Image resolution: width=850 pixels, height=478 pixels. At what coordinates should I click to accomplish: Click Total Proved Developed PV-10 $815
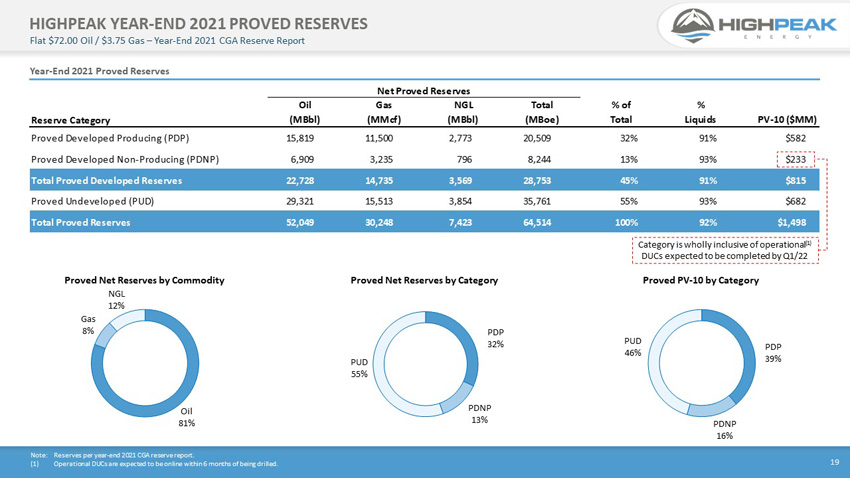pyautogui.click(x=796, y=180)
